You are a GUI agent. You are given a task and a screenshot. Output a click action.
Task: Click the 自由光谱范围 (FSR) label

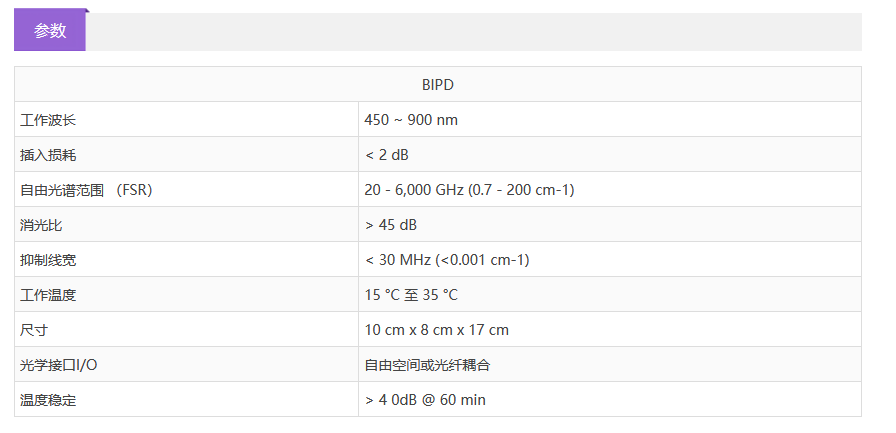86,190
